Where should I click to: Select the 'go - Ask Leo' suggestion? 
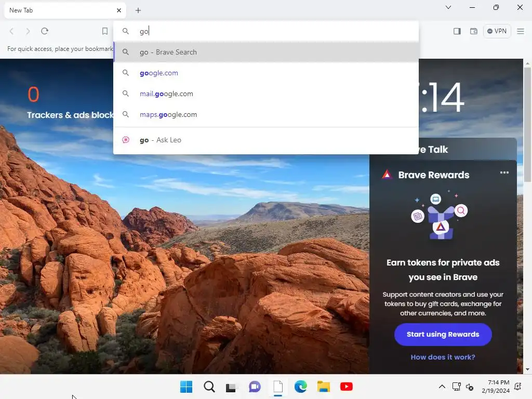click(x=266, y=140)
